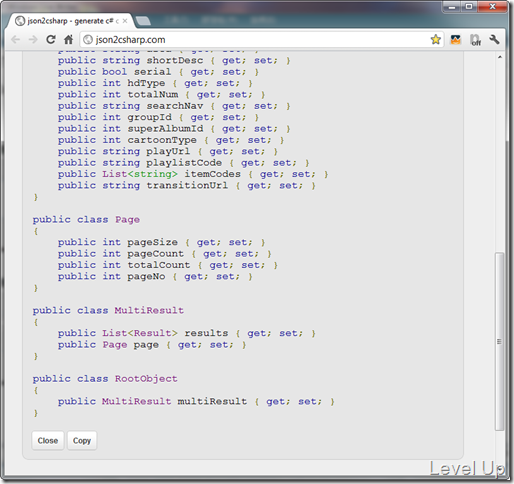Click the hdType property line
Screen dimensions: 514x484
coord(155,83)
